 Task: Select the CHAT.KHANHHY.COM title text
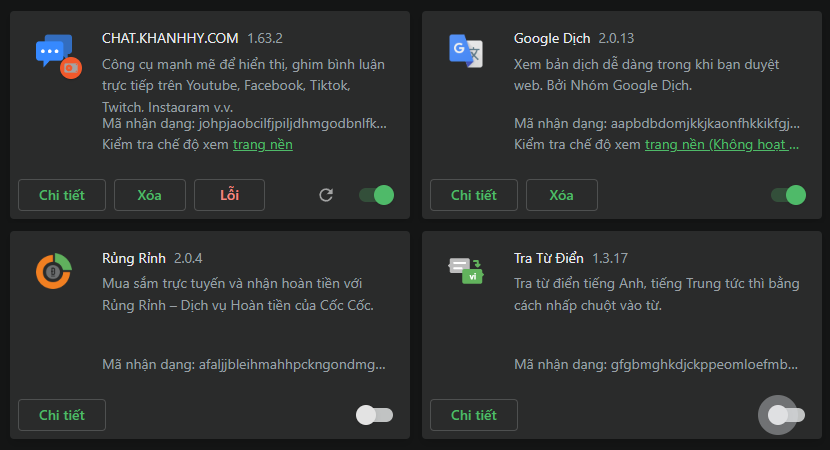click(x=170, y=38)
